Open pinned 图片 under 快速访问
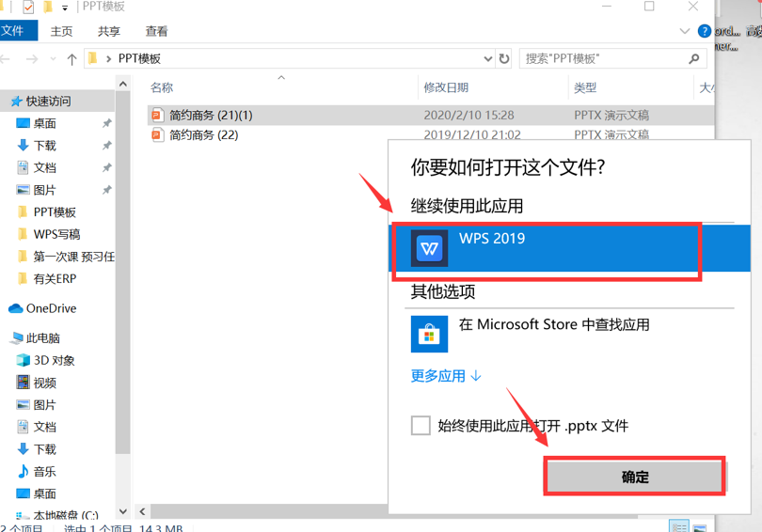 (x=45, y=190)
